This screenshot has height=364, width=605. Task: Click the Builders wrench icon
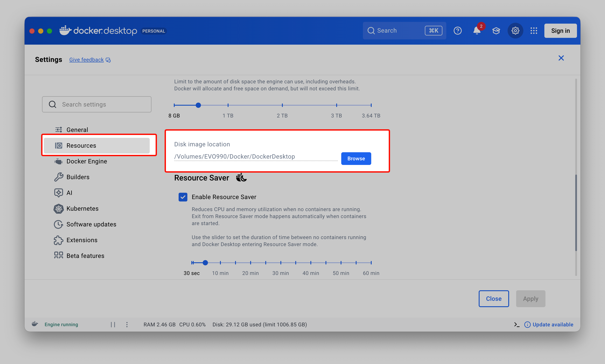[58, 177]
